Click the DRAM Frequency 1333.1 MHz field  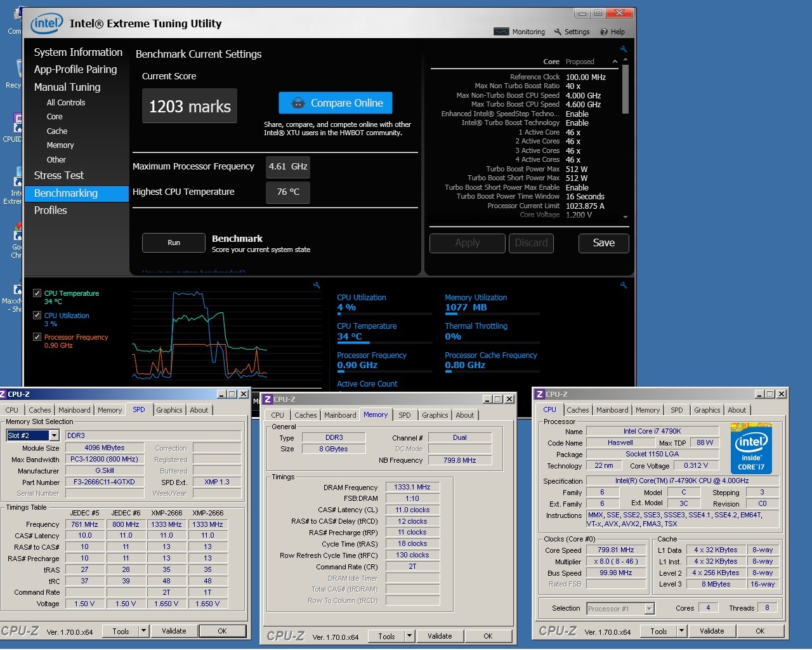coord(412,487)
